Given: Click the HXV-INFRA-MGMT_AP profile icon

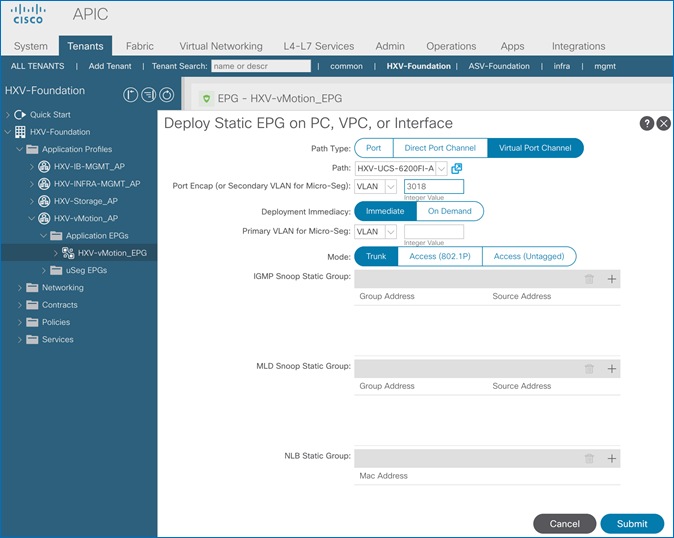Looking at the screenshot, I should pos(44,183).
